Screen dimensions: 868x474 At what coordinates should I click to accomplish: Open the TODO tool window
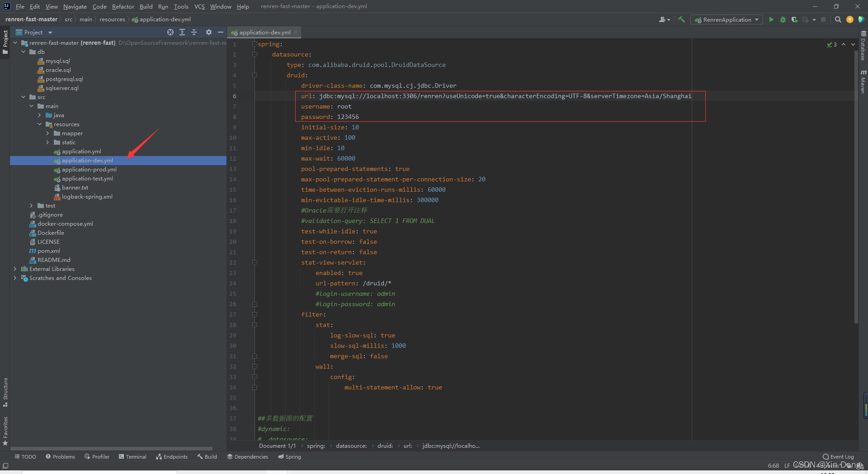coord(25,457)
